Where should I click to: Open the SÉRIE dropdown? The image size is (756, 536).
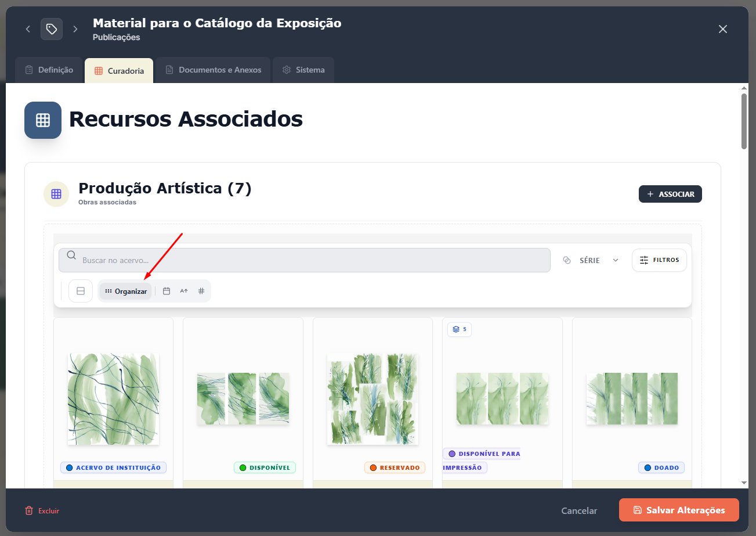point(591,260)
